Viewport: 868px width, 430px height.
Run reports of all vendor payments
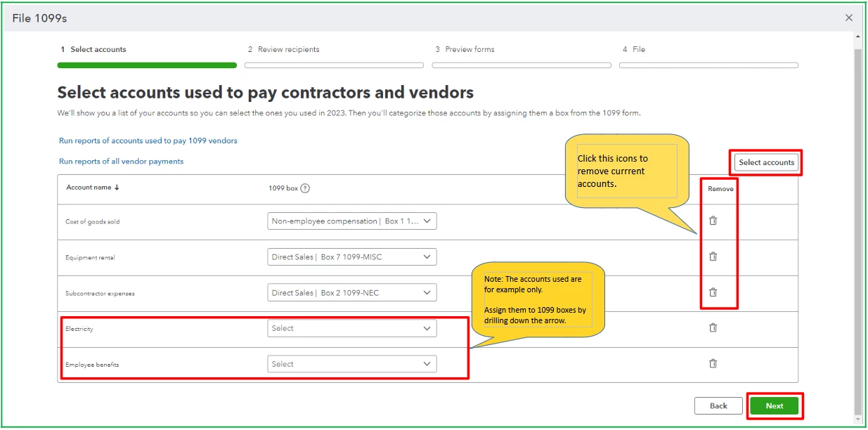click(x=121, y=161)
